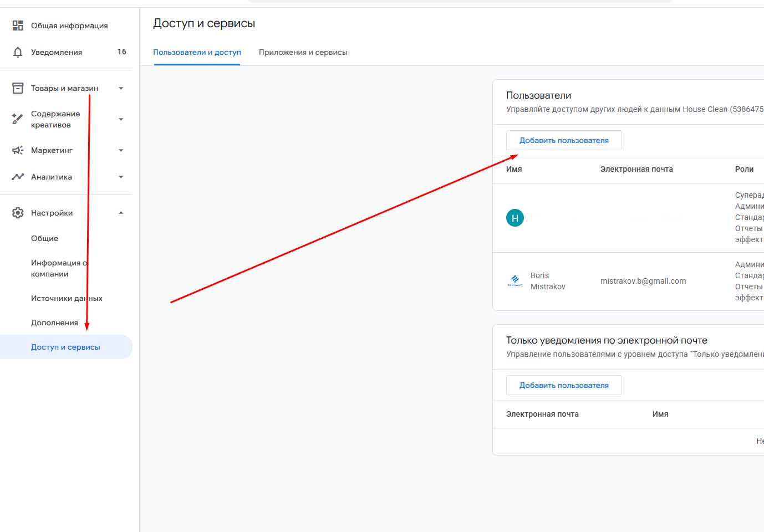Expand the Товары и магазин section arrow
Viewport: 764px width, 532px height.
click(121, 88)
